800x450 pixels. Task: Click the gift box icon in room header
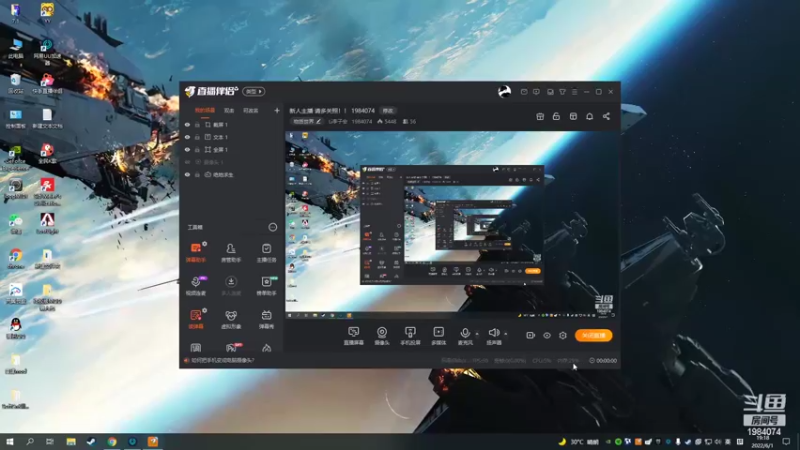pos(540,116)
